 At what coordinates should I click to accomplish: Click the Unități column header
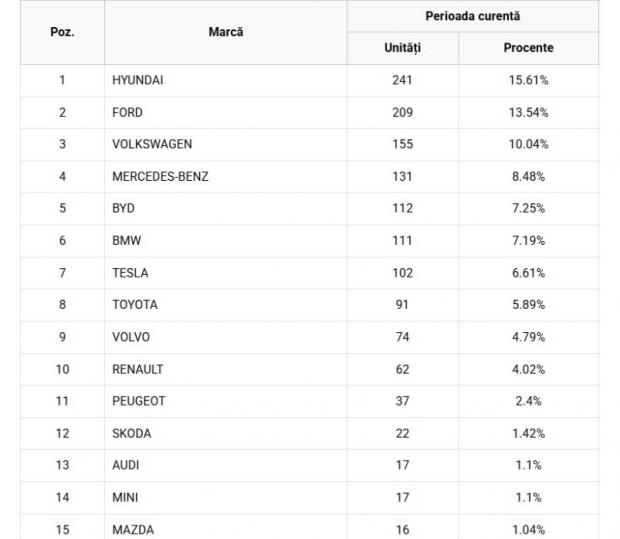point(402,48)
